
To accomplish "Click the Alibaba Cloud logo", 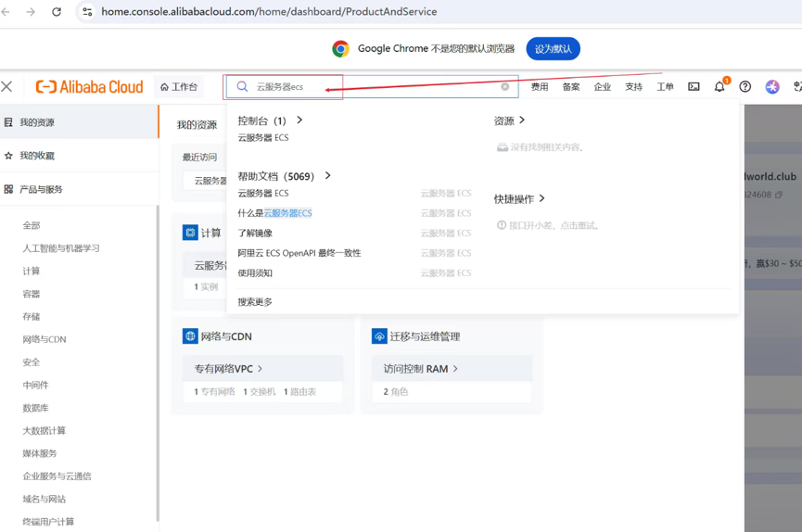I will (90, 86).
